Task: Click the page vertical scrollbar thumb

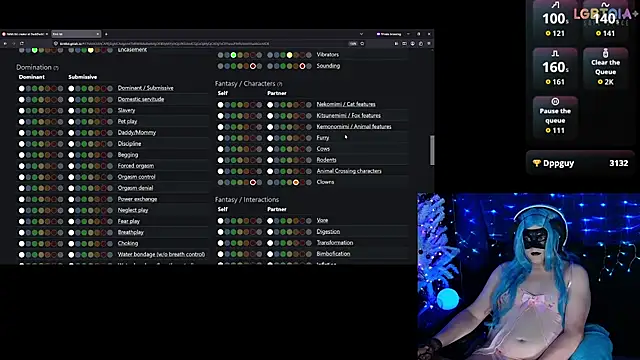Action: click(432, 150)
